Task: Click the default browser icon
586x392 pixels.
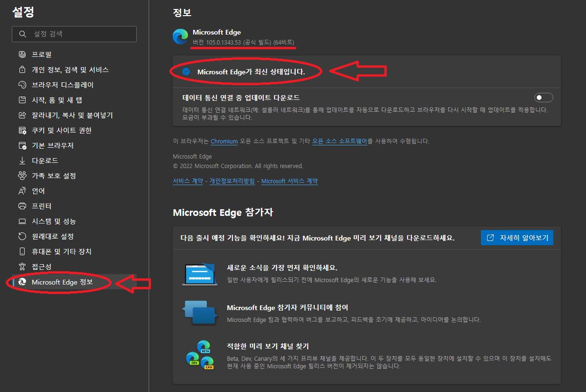Action: 22,145
